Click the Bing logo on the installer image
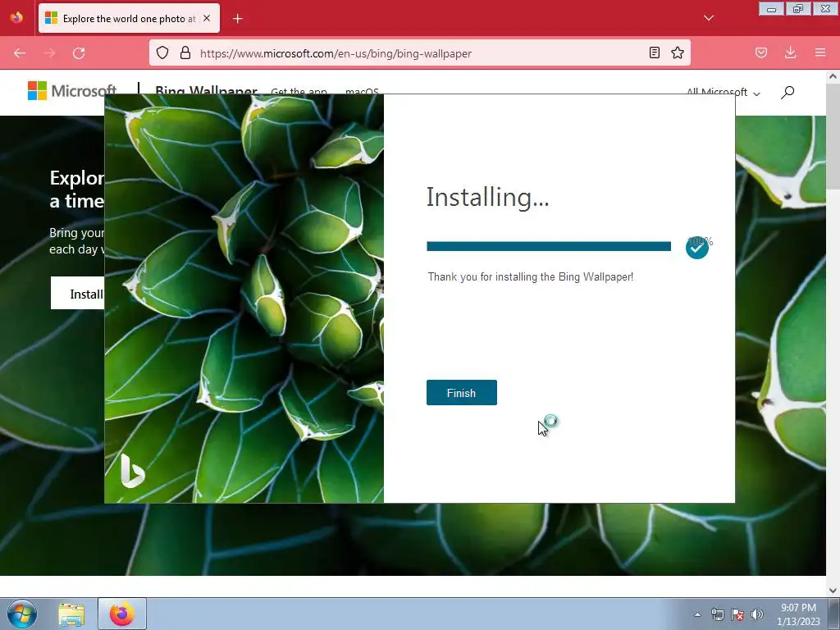Screen dimensions: 840x630 pos(132,471)
